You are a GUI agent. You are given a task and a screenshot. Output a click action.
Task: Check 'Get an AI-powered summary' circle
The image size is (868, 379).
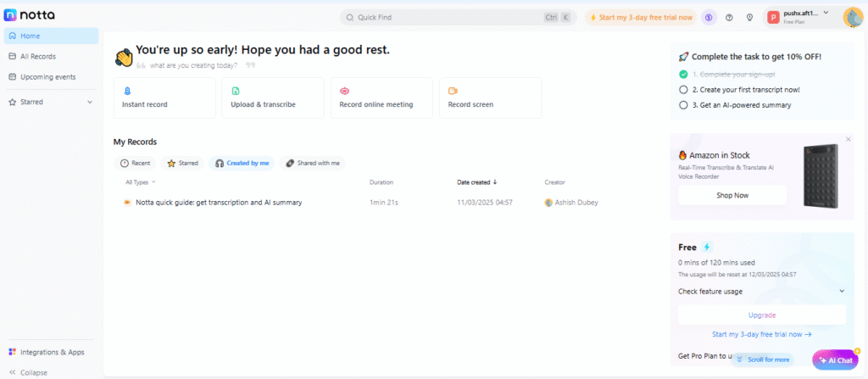tap(683, 105)
